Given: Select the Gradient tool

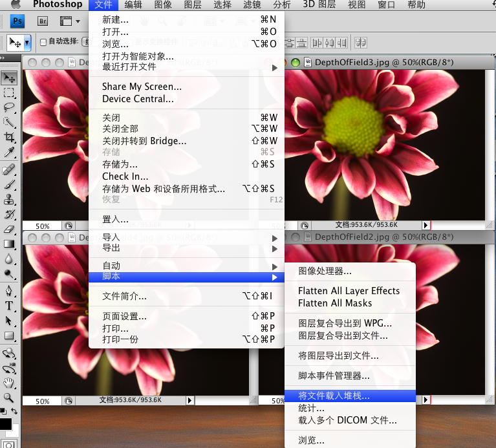Looking at the screenshot, I should pyautogui.click(x=9, y=244).
